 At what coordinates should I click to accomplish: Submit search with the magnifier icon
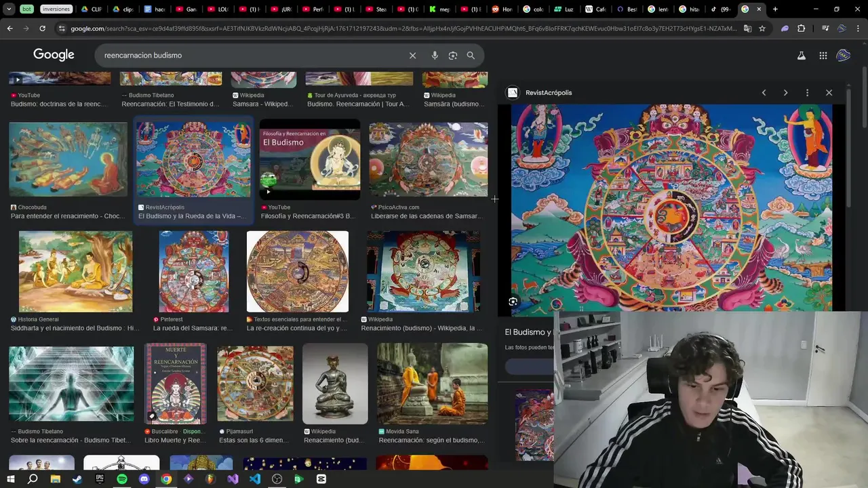pyautogui.click(x=471, y=56)
